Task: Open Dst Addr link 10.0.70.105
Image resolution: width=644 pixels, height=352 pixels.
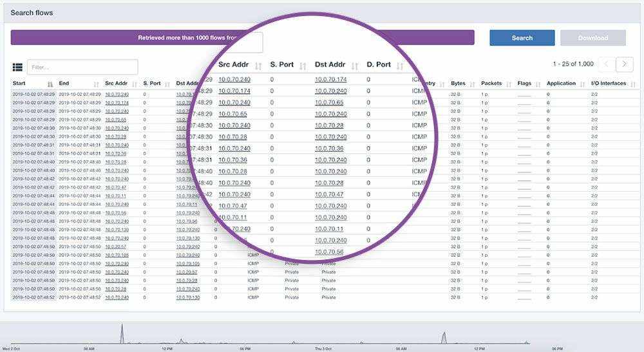Action: (x=187, y=263)
